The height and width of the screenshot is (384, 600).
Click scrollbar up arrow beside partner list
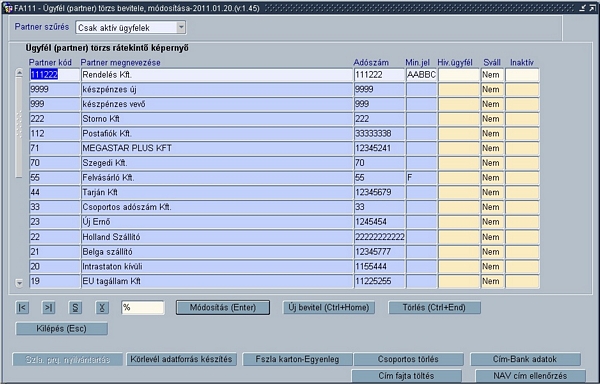19,73
